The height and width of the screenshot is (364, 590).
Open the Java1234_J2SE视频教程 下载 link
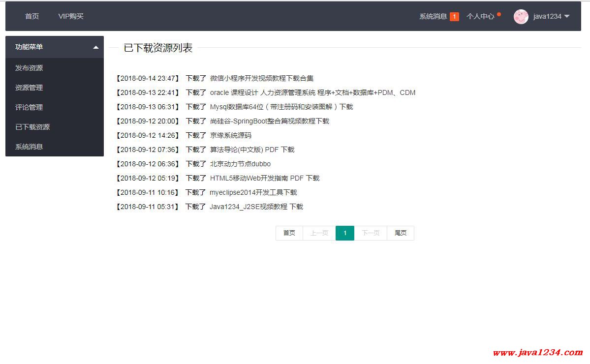click(256, 207)
